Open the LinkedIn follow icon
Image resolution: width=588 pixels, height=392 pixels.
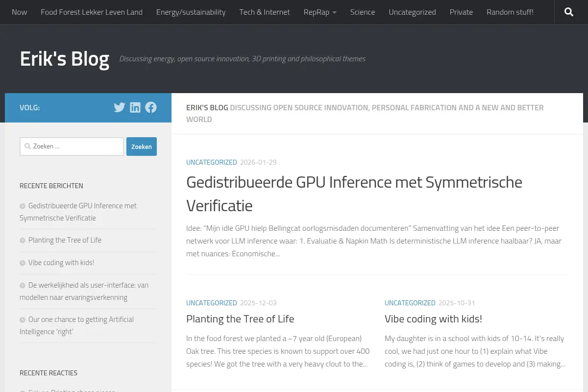135,107
